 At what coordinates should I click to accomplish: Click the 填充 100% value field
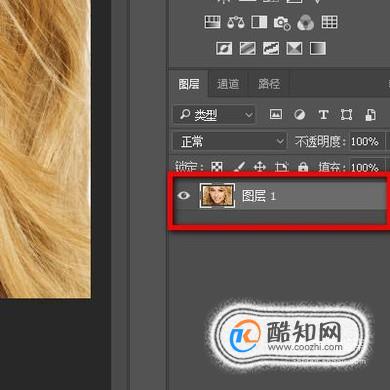tap(367, 166)
